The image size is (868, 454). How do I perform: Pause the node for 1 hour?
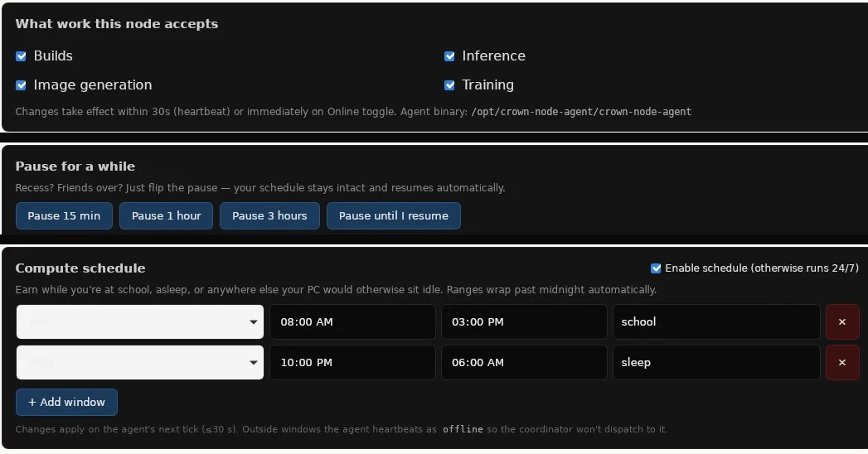(166, 215)
